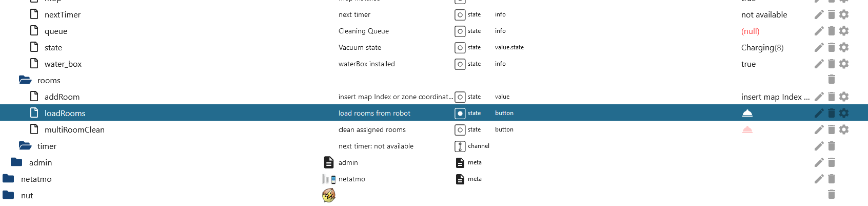Click trash icon for rooms folder
Viewport: 868px width, 206px height.
click(832, 80)
